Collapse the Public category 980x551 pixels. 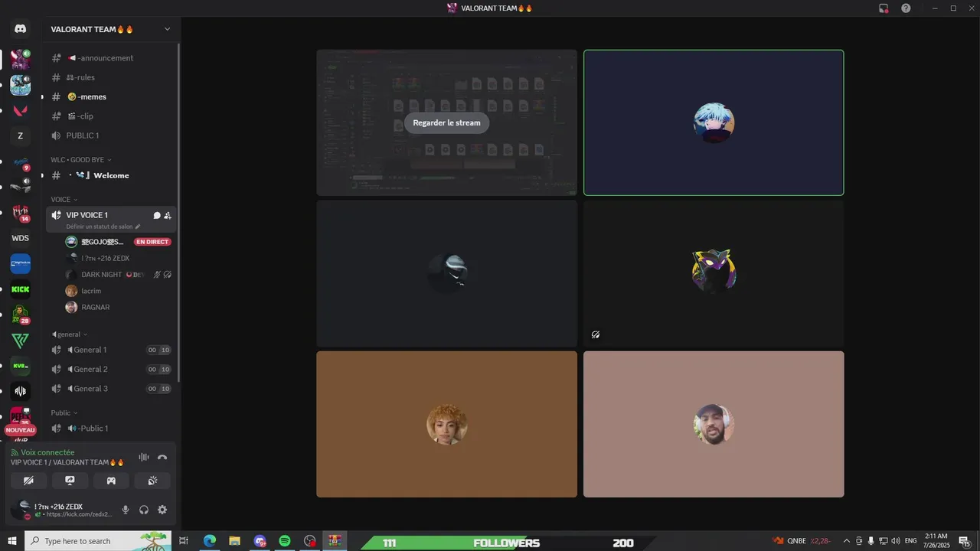click(64, 412)
